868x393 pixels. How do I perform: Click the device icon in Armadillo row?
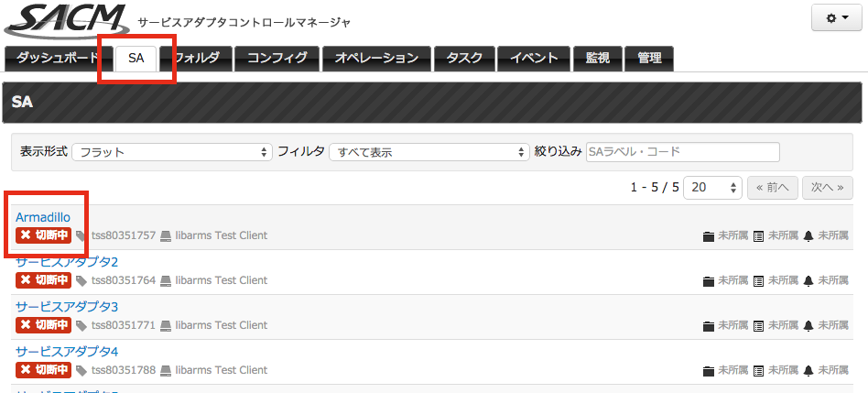(166, 236)
